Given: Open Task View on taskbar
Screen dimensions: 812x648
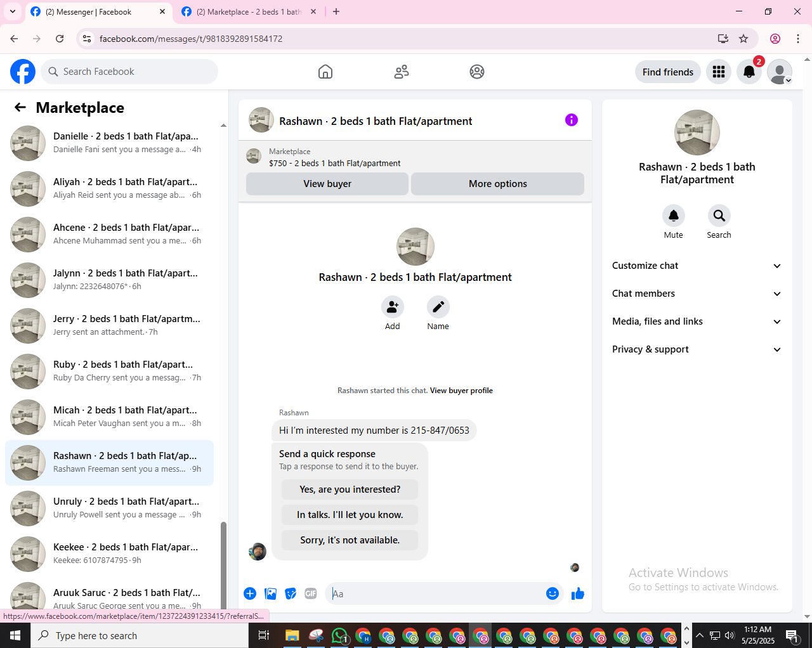Looking at the screenshot, I should pos(264,635).
